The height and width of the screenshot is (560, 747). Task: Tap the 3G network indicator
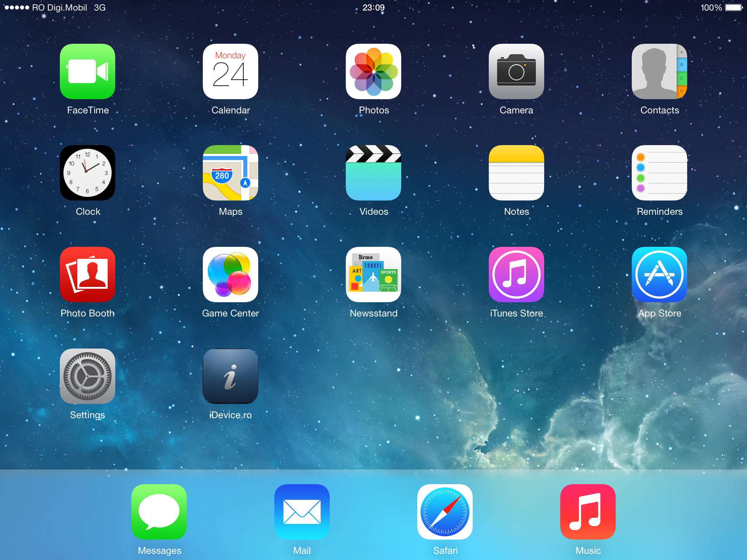(100, 8)
